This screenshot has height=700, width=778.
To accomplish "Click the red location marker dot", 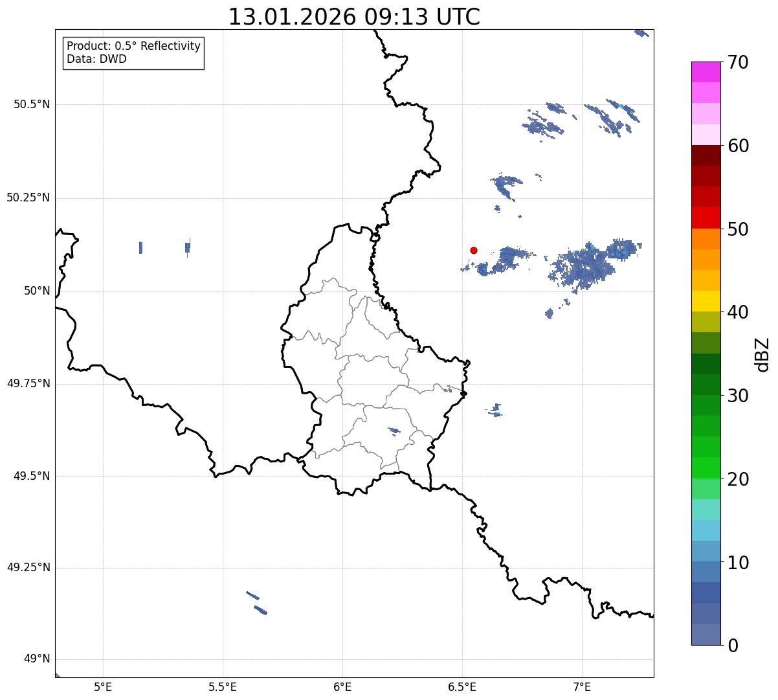I will click(474, 250).
